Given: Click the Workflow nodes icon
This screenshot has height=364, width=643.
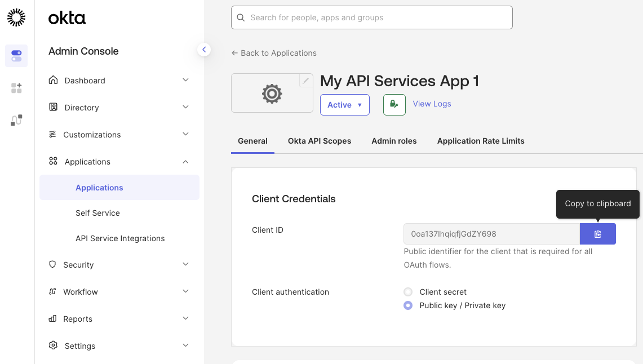Looking at the screenshot, I should coord(52,291).
